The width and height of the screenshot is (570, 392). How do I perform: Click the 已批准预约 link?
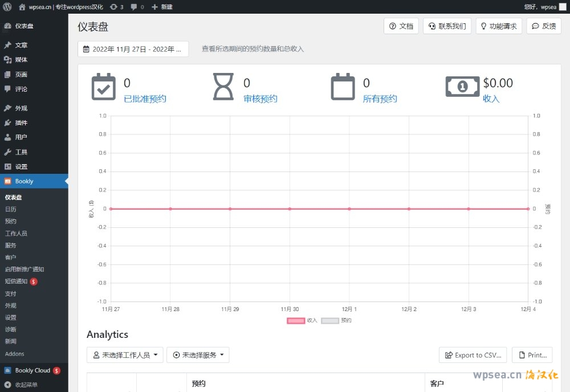(145, 99)
